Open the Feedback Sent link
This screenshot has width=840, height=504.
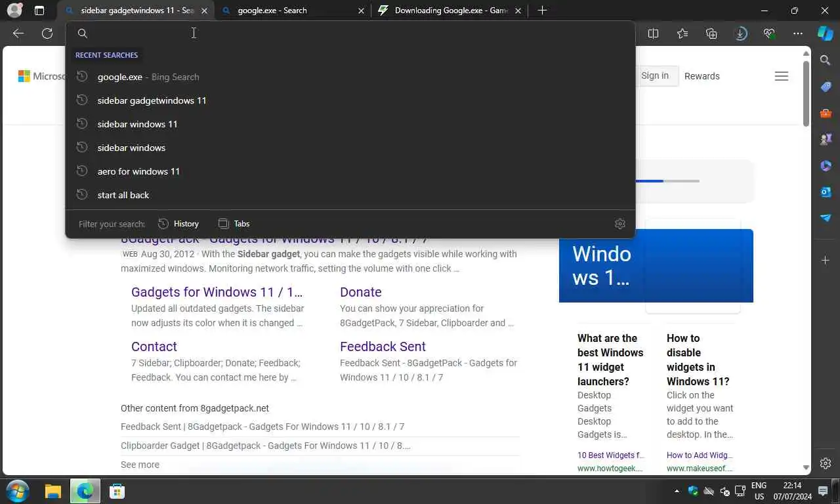(383, 346)
